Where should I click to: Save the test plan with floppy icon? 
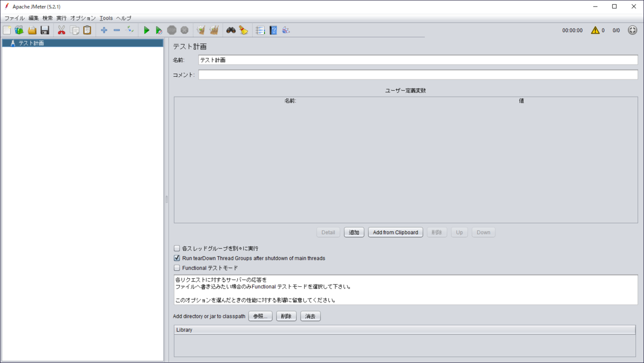point(45,30)
